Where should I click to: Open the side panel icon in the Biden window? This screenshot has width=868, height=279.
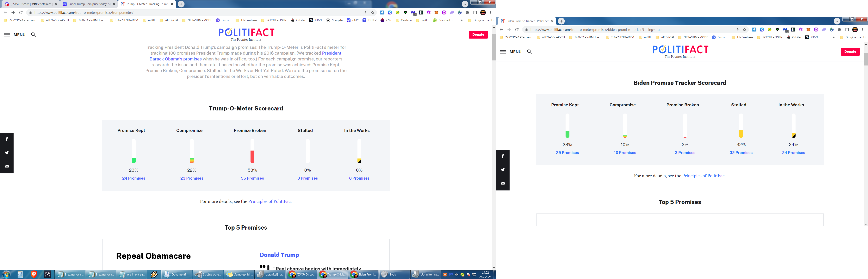point(847,30)
